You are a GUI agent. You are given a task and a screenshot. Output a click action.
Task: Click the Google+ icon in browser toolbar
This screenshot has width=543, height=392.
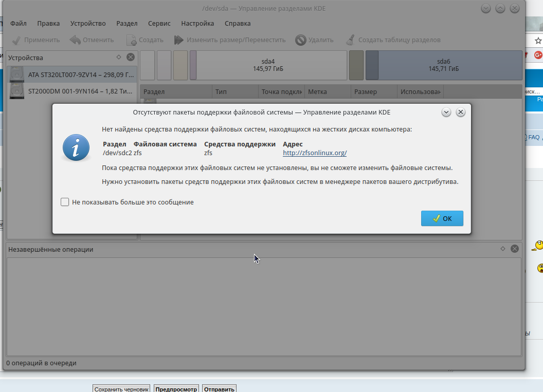(538, 55)
